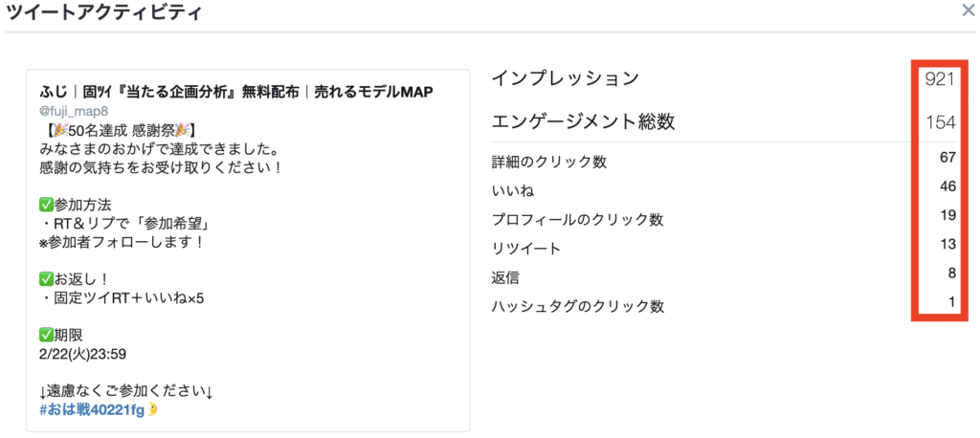980x438 pixels.
Task: Click the いいね metric row
Action: [x=724, y=190]
